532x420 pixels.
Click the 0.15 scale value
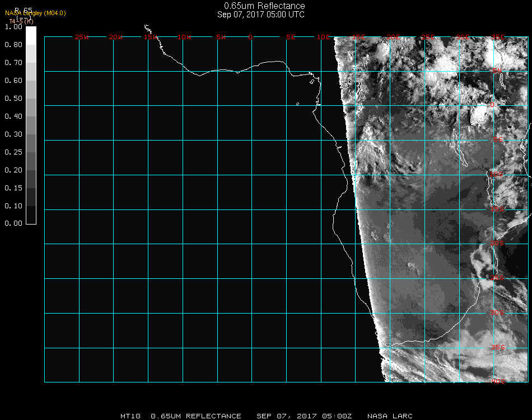[13, 188]
